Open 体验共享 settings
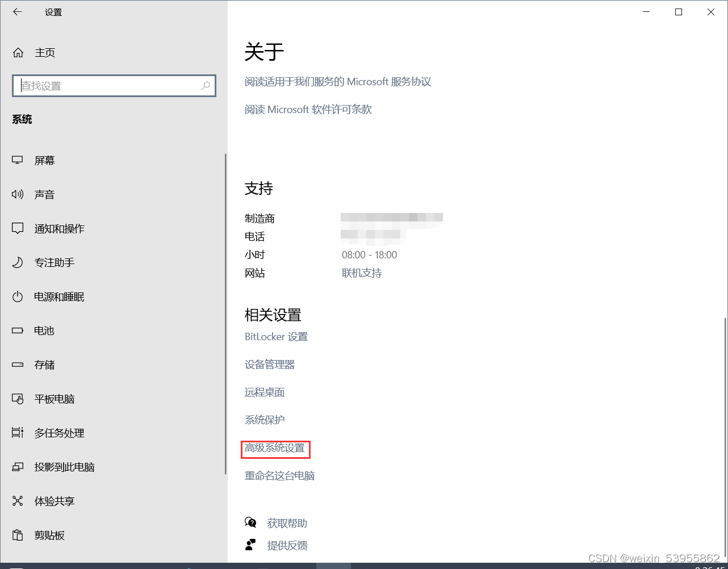The image size is (728, 569). (x=113, y=501)
